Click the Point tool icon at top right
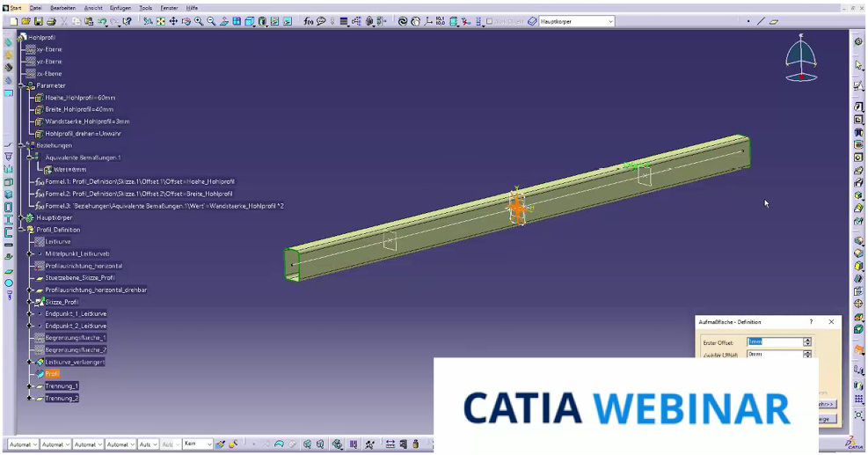 pos(748,22)
